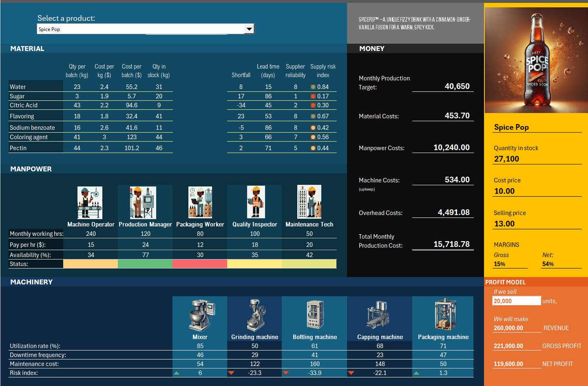
Task: Click the PROFIT MODEL header
Action: (505, 282)
